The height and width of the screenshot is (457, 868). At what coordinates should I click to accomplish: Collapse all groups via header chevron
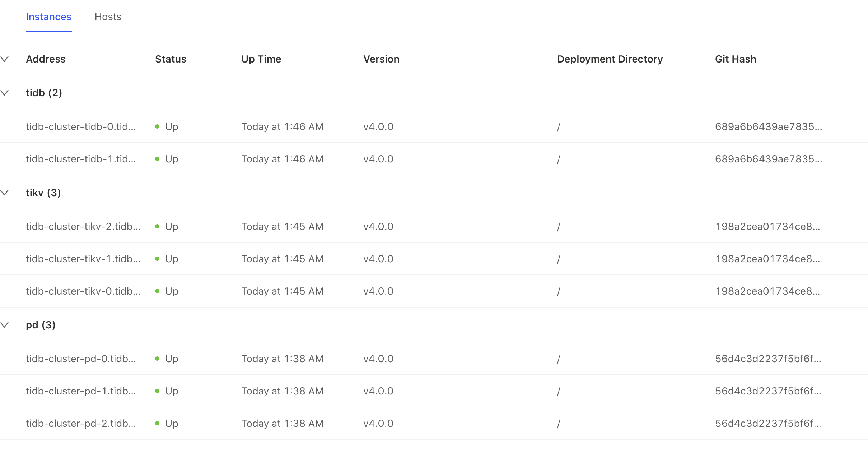5,59
